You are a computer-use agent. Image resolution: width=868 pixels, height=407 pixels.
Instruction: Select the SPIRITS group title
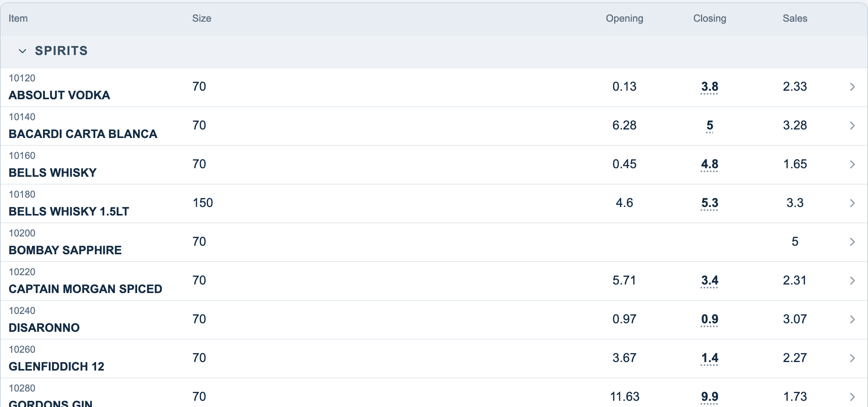[61, 51]
